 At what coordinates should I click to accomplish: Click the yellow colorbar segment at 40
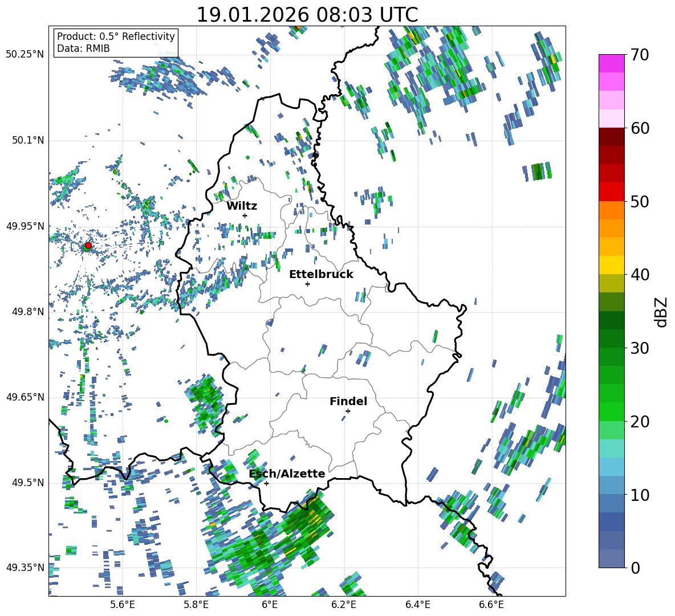click(612, 265)
